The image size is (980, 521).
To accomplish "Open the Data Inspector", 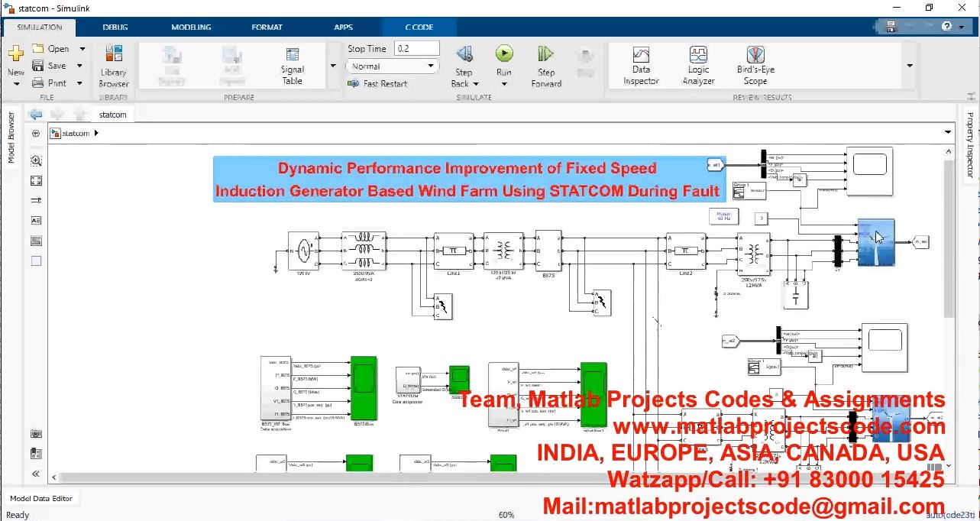I will coord(641,66).
